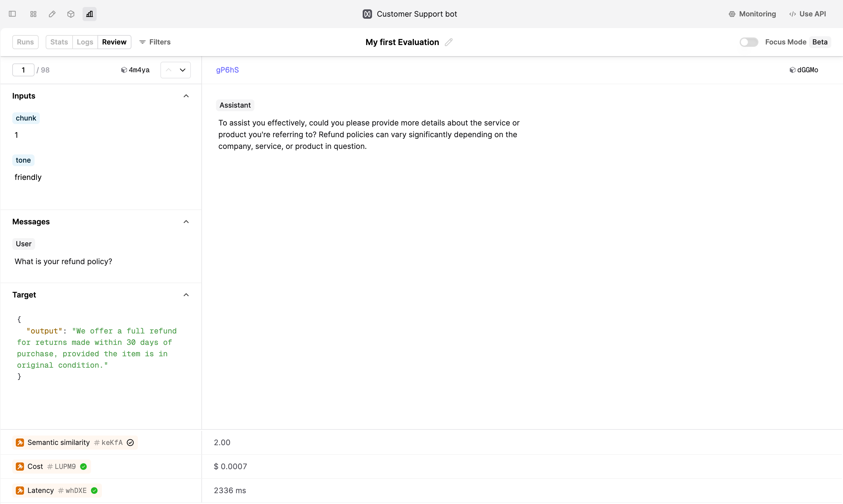Click the green check beside whDXE
Image resolution: width=843 pixels, height=504 pixels.
click(x=94, y=491)
